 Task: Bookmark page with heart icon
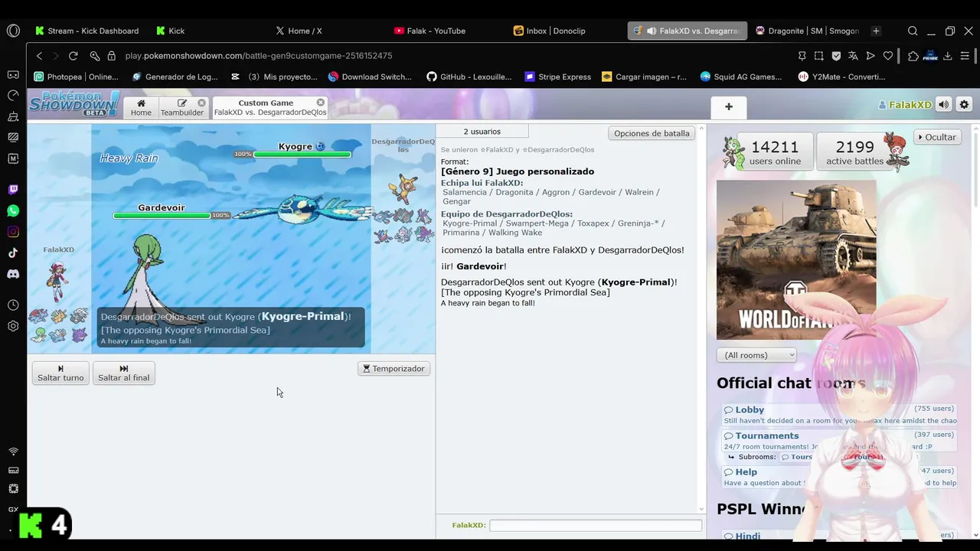[888, 56]
